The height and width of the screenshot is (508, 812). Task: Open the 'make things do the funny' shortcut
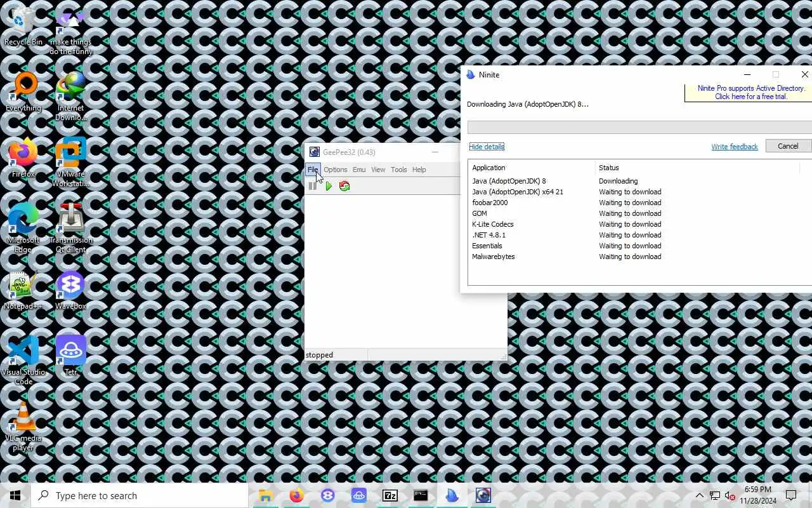[70, 30]
